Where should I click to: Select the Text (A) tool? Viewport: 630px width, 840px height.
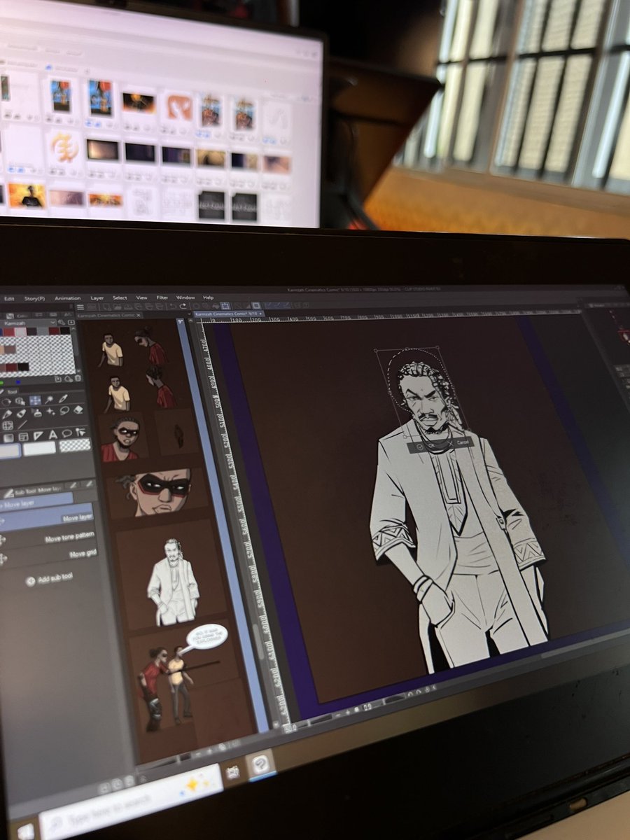tap(53, 435)
